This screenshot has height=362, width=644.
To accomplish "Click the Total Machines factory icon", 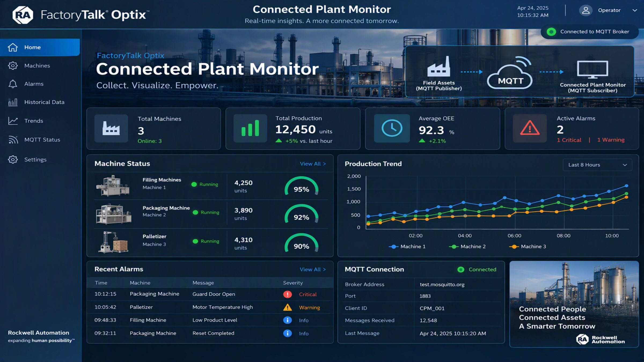I will (111, 128).
